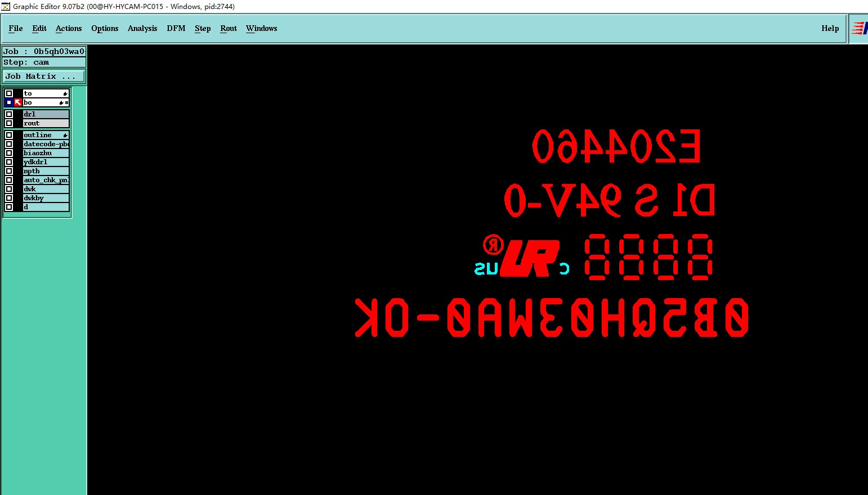Click the mirrored 94V-0 text on canvas

tap(563, 200)
